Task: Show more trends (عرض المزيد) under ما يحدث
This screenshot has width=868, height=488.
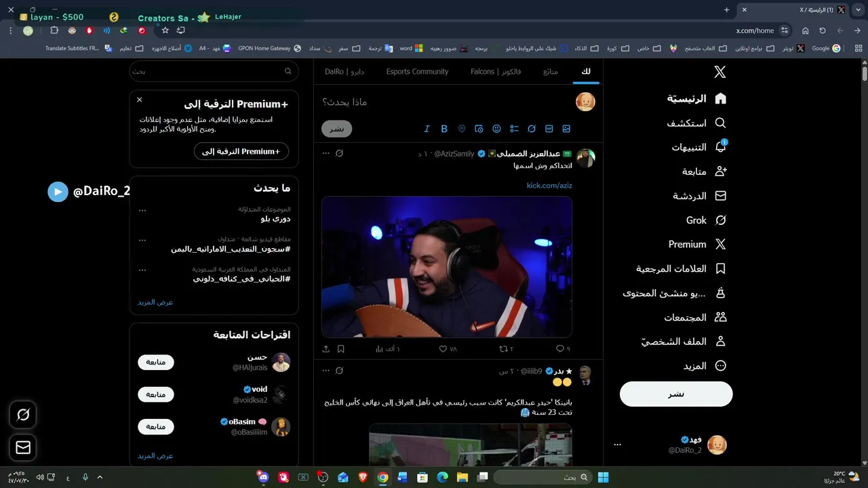Action: [x=155, y=302]
